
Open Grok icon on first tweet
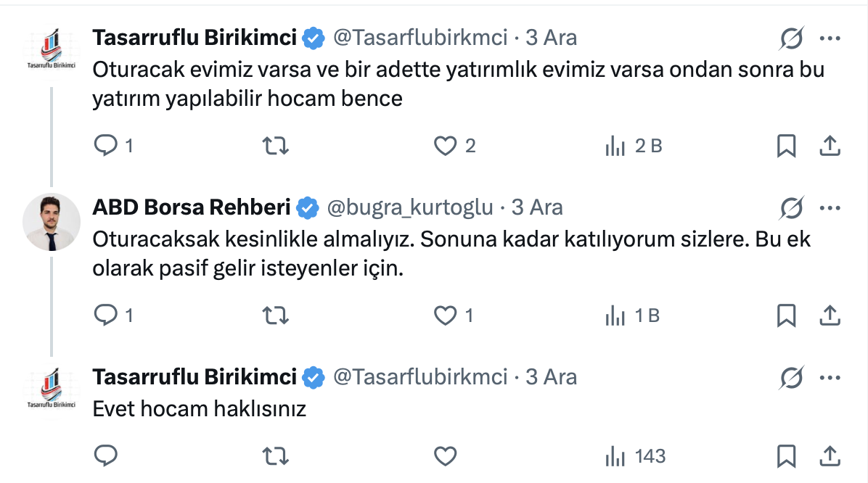click(x=792, y=38)
